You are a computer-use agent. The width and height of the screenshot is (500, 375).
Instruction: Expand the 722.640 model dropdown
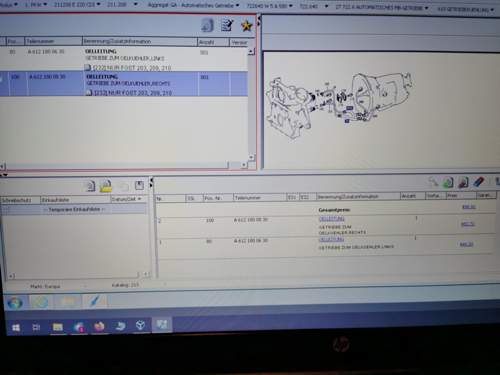click(313, 6)
